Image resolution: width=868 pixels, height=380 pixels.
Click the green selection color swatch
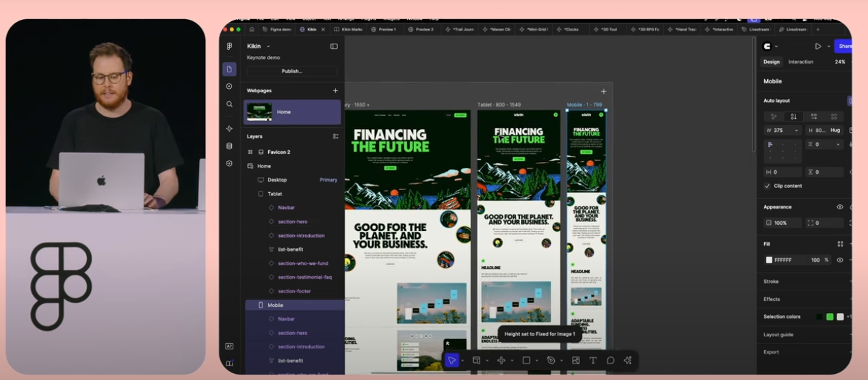tap(830, 316)
